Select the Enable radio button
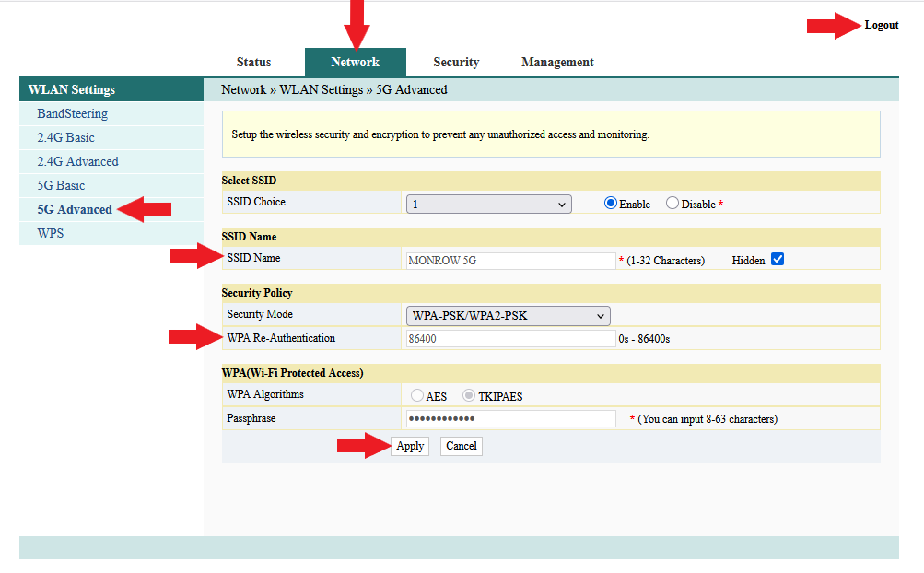 611,204
